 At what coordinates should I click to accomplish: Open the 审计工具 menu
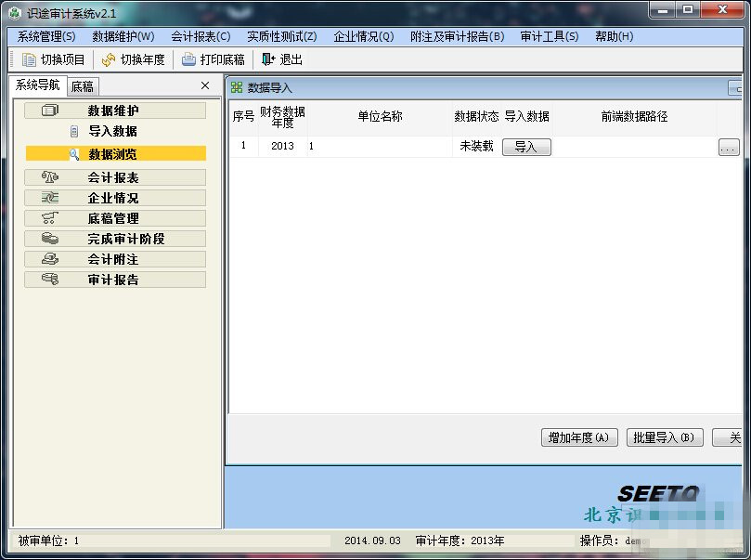[x=546, y=36]
